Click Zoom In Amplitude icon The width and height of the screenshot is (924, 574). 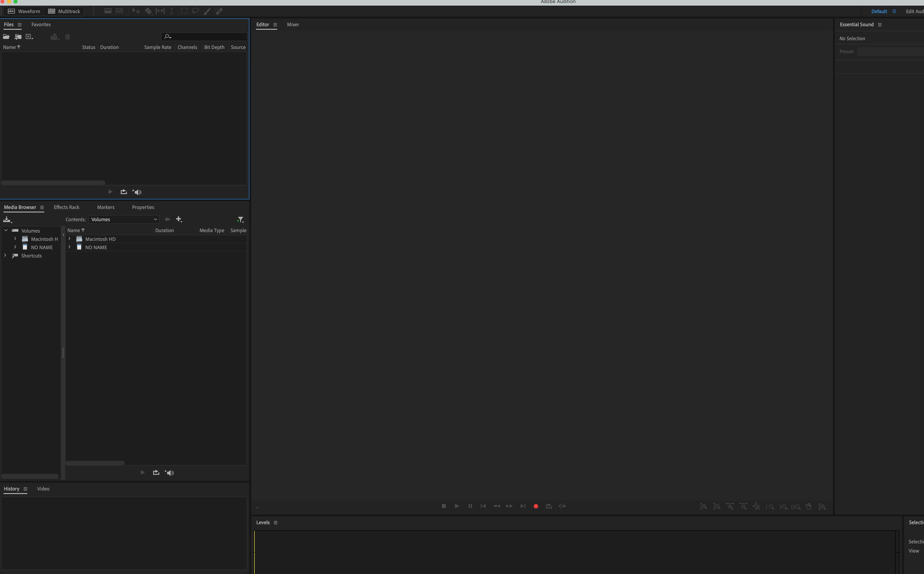[704, 506]
